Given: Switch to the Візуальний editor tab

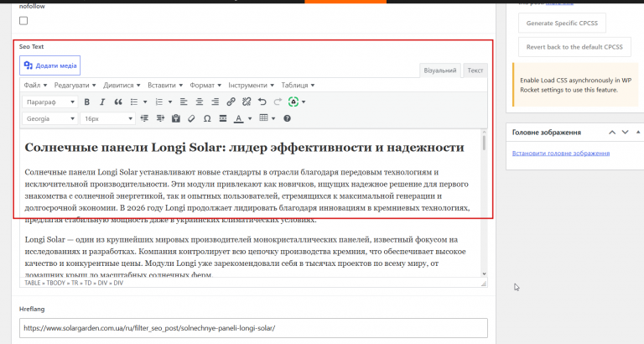Looking at the screenshot, I should point(440,70).
